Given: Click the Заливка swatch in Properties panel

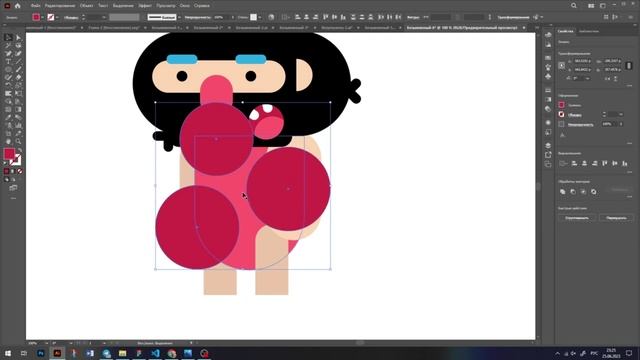Looking at the screenshot, I should click(562, 105).
